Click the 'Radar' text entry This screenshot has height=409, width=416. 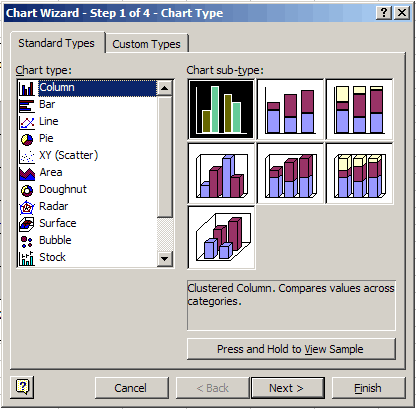click(x=54, y=206)
